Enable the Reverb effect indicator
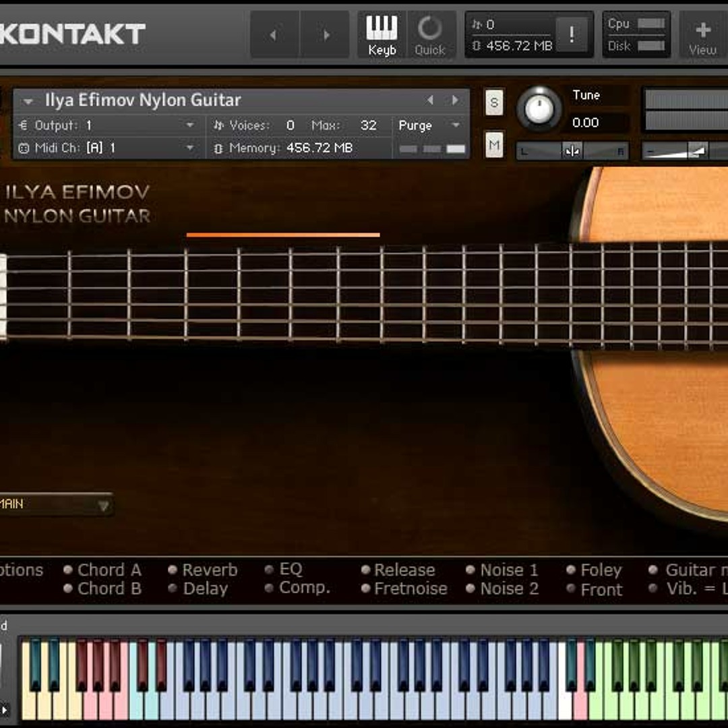Viewport: 728px width, 728px height. tap(173, 570)
